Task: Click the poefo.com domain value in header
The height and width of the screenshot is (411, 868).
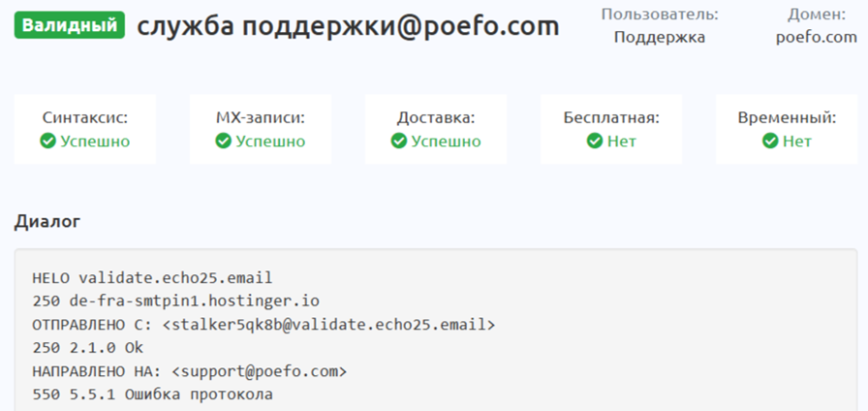Action: (817, 38)
